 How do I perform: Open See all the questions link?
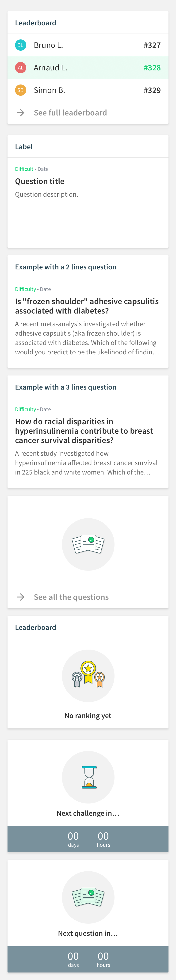click(x=72, y=597)
